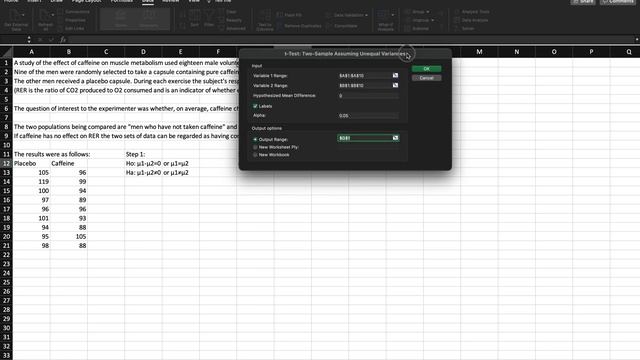Click Reapply filter in the ribbon
Screen dimensions: 640x360
(231, 20)
